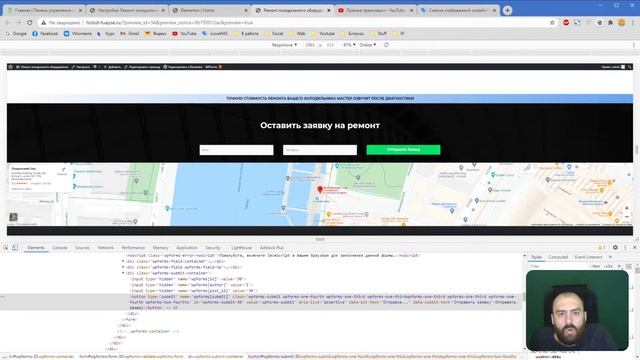Collapse wpforms-submit-container div node
The width and height of the screenshot is (640, 360).
tap(123, 273)
